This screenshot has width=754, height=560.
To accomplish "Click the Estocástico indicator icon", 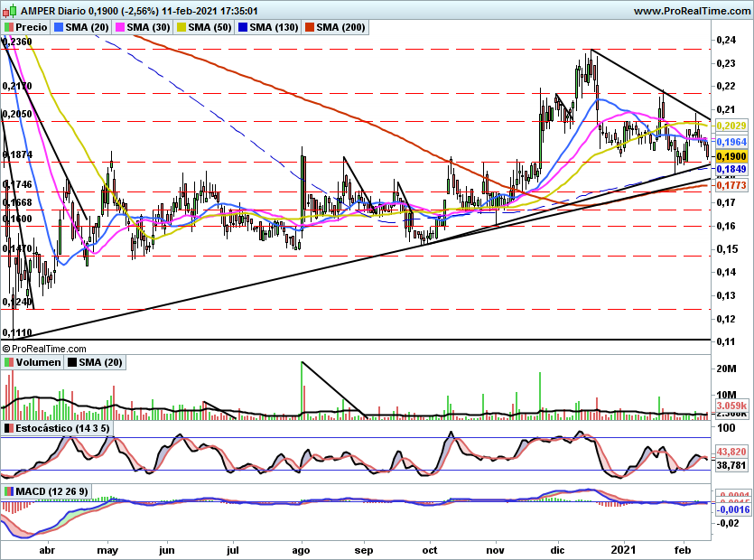I will coord(8,428).
